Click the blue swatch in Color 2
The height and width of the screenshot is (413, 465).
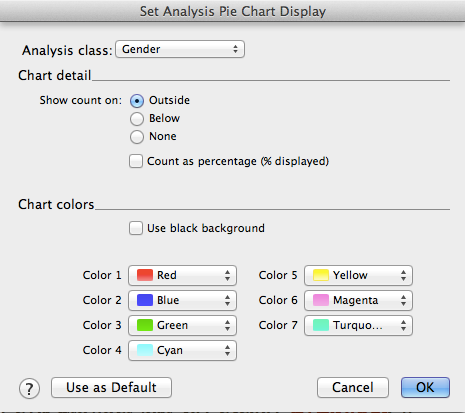[x=145, y=300]
